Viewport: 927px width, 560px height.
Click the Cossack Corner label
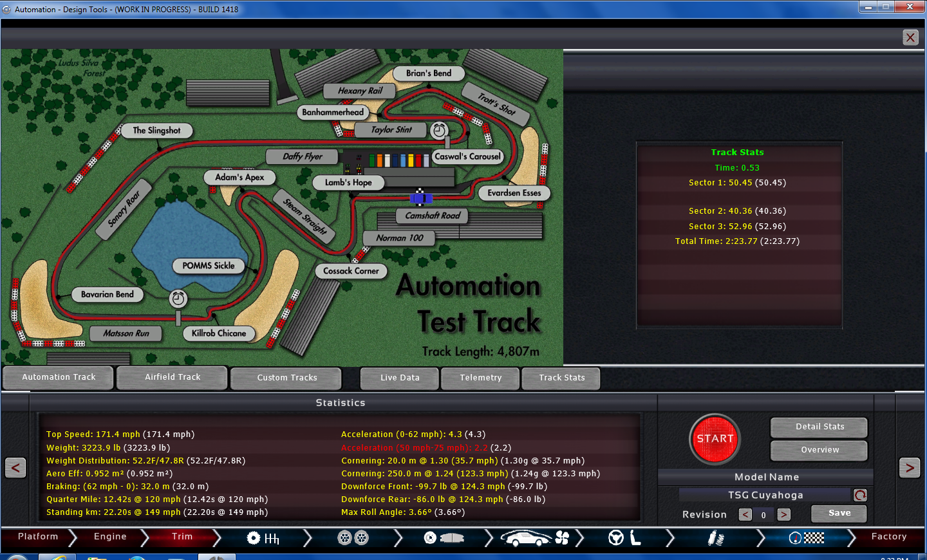(x=351, y=271)
